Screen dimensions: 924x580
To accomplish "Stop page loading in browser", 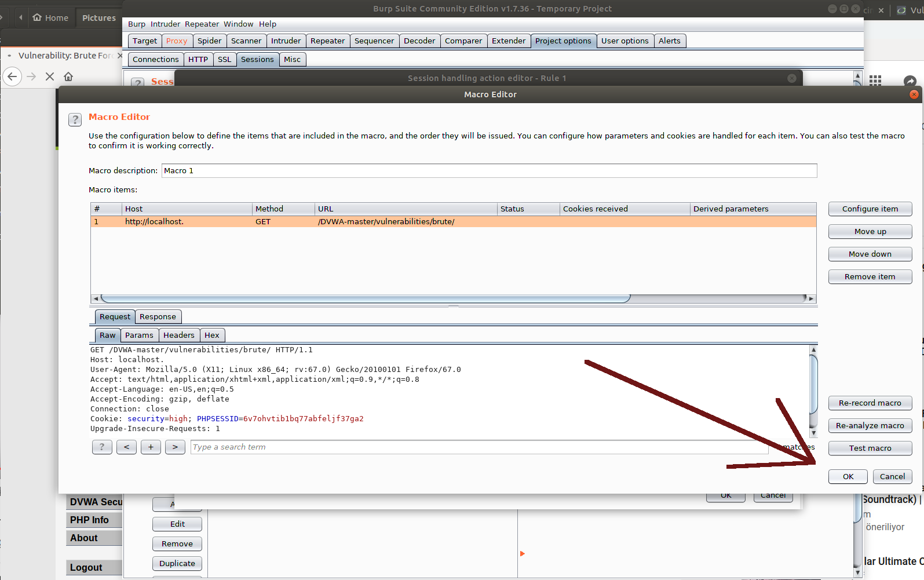I will (x=50, y=76).
